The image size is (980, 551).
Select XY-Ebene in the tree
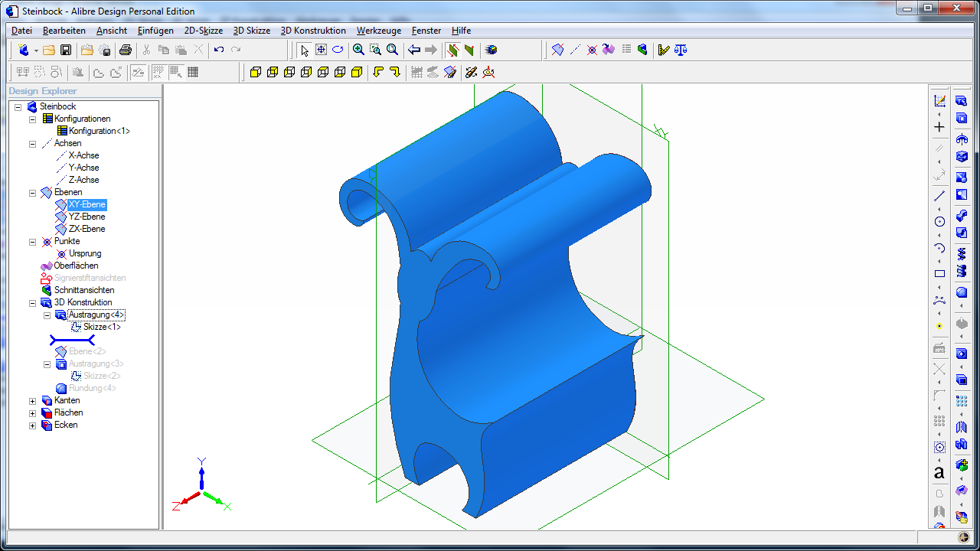click(87, 204)
